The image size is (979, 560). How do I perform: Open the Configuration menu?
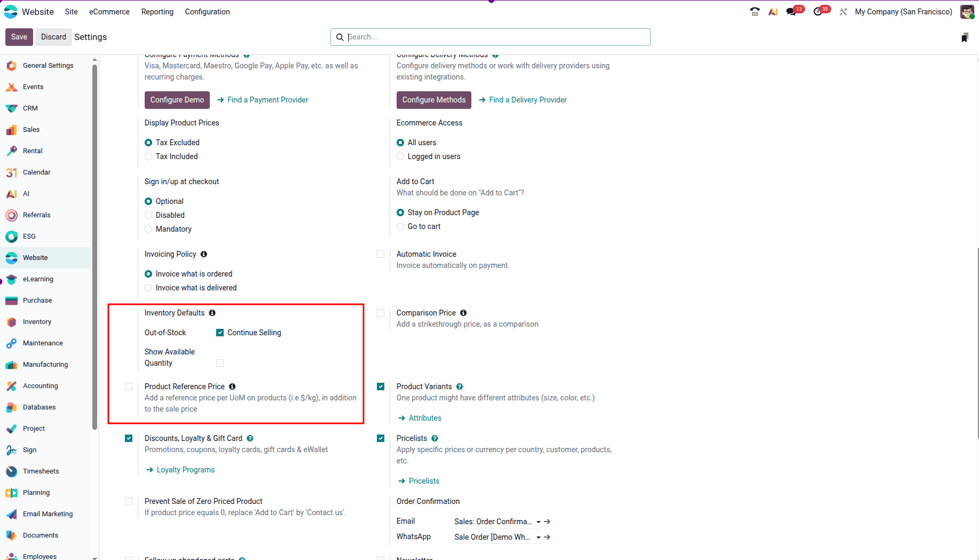click(208, 12)
